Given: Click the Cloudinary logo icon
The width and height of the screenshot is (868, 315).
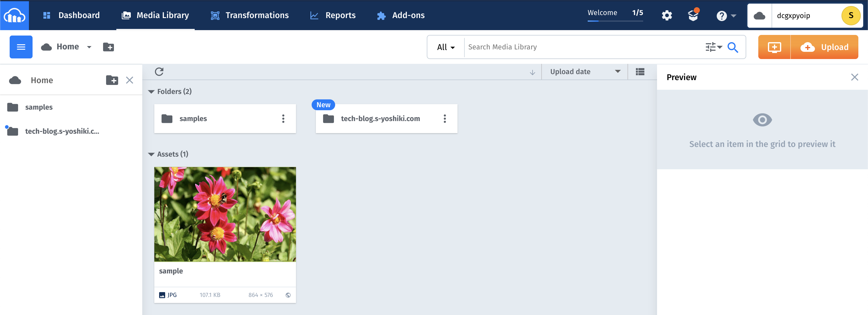Looking at the screenshot, I should coord(14,15).
